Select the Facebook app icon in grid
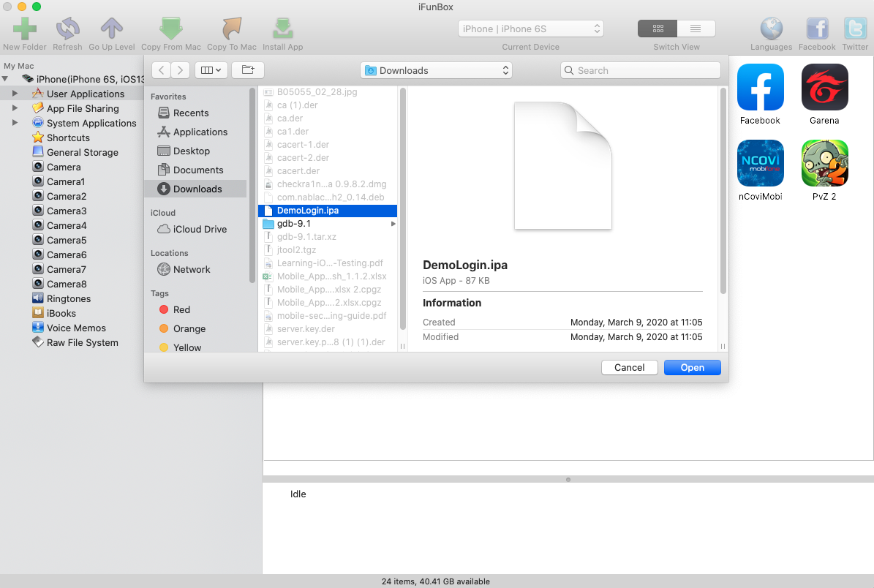Screen dimensions: 874x588 point(761,87)
